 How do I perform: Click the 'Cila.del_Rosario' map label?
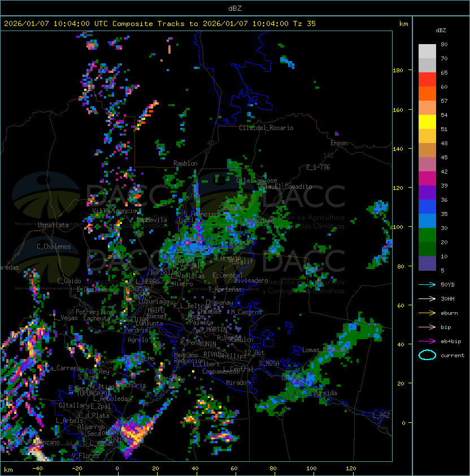click(x=266, y=128)
